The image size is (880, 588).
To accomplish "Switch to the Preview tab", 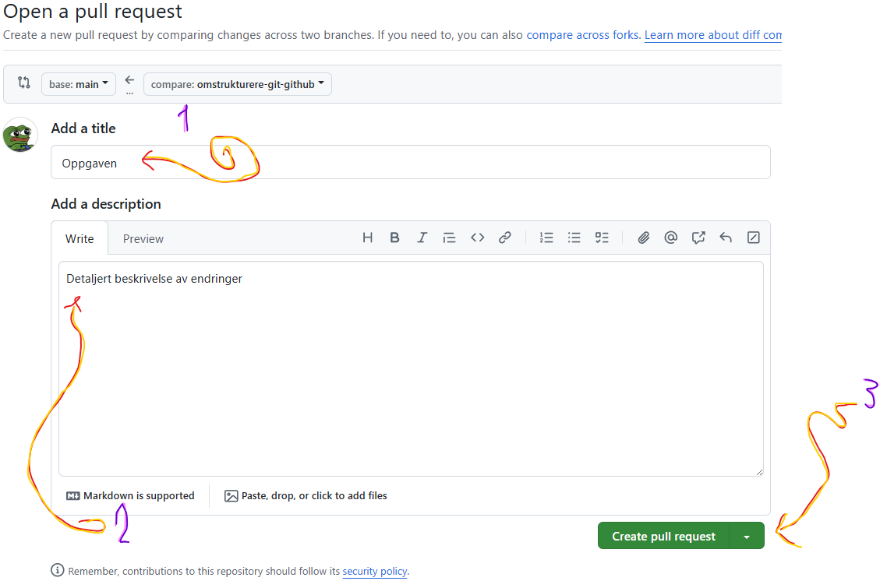I will (x=143, y=239).
